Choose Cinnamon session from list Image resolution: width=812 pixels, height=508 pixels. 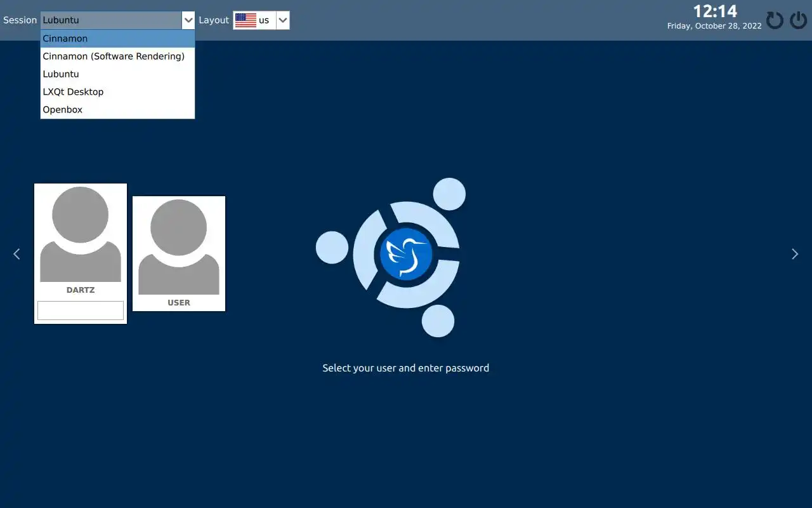click(x=117, y=39)
